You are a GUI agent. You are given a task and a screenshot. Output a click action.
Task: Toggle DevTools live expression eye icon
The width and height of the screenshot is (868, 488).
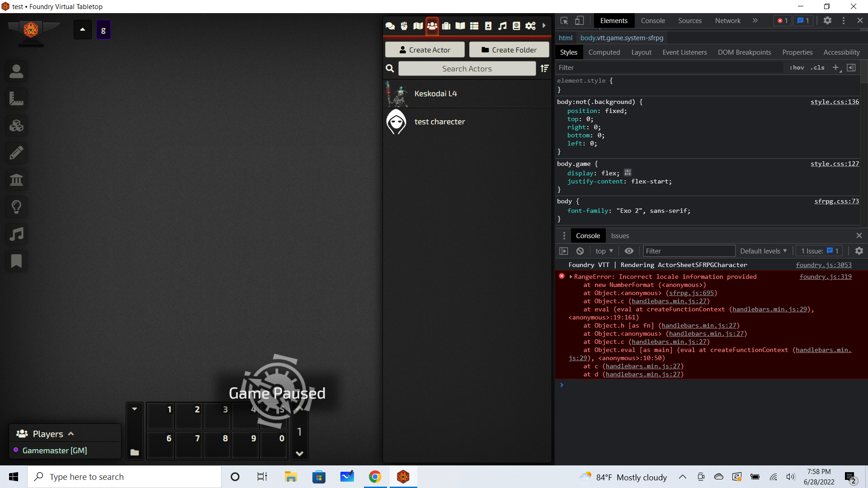tap(629, 251)
